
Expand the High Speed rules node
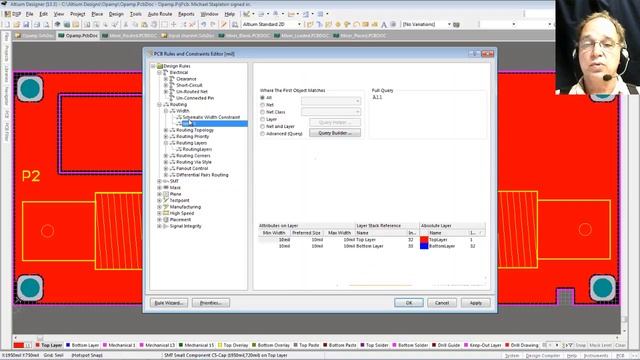160,213
